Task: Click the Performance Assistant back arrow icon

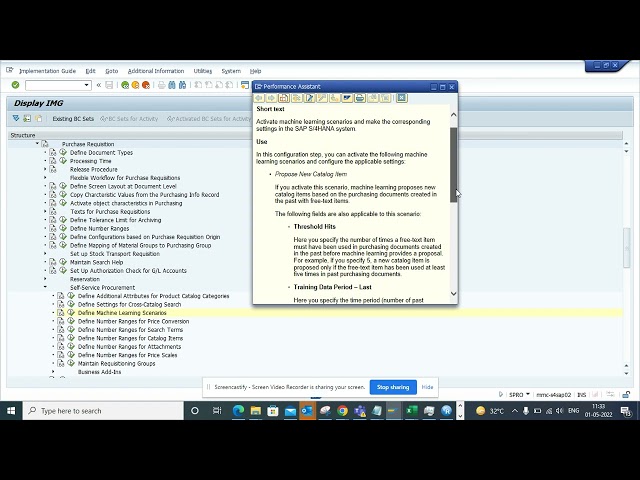Action: click(258, 98)
